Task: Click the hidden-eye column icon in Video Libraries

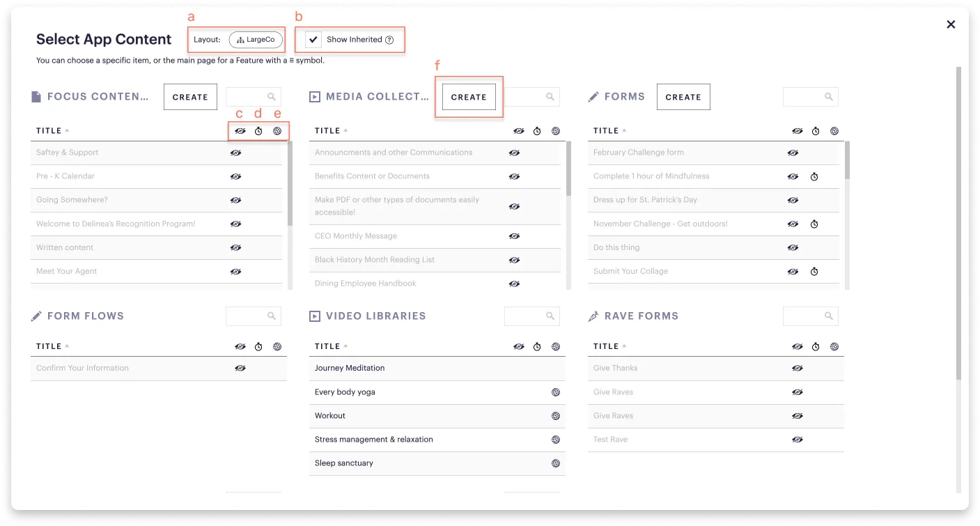Action: (x=519, y=346)
